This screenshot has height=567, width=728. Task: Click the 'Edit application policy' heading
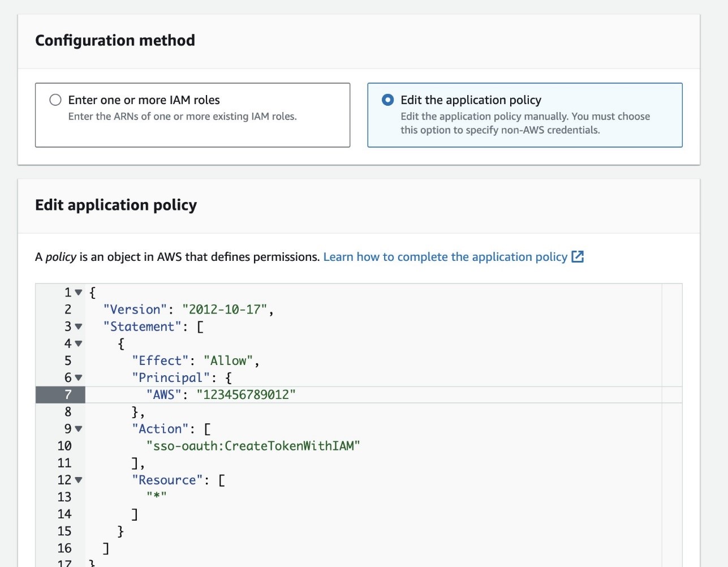click(116, 205)
